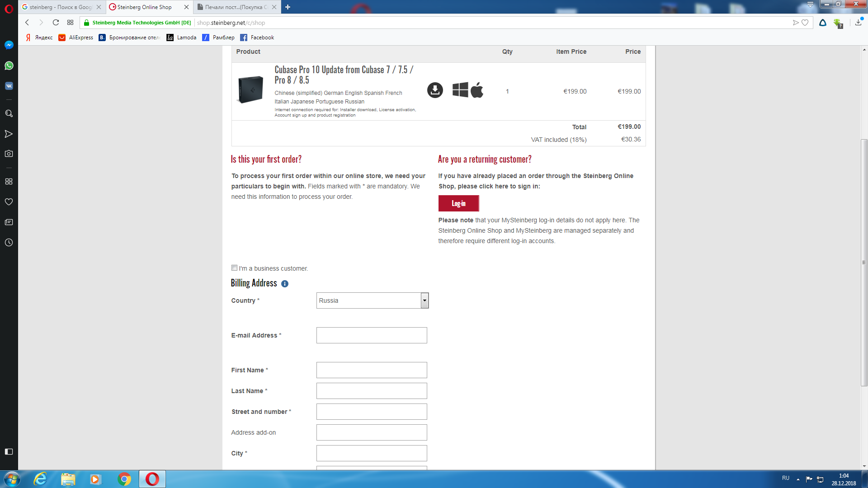This screenshot has width=868, height=488.
Task: Click the download icon beside product
Action: [x=435, y=90]
